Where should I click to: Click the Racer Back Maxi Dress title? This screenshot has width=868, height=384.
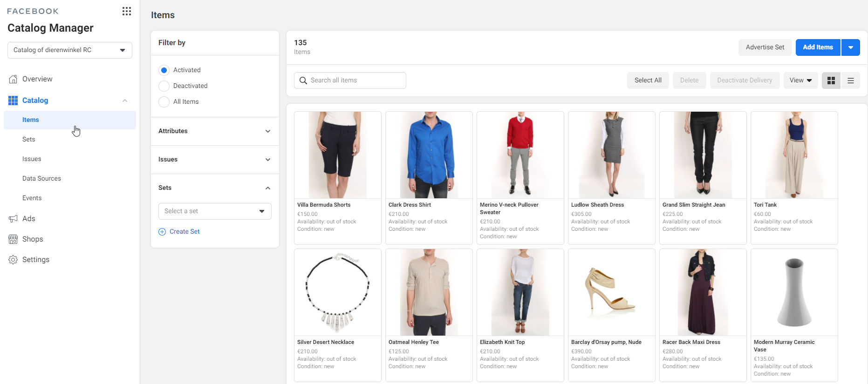(x=691, y=342)
